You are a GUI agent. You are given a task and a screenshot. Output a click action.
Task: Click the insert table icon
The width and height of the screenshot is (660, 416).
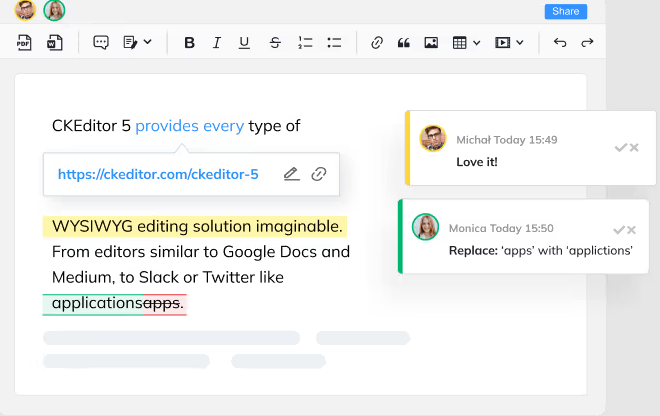pyautogui.click(x=459, y=43)
